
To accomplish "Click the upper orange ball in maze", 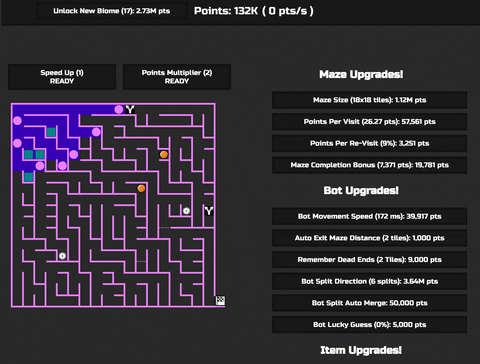I will tap(164, 154).
